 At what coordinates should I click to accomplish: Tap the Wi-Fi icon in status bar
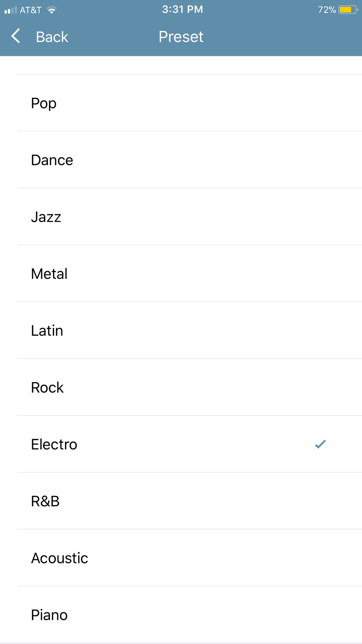coord(52,10)
